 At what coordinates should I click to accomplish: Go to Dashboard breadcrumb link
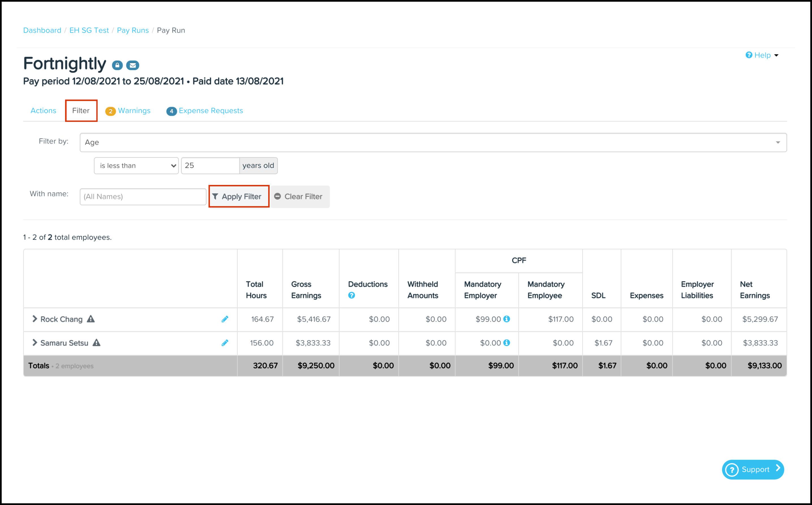(x=42, y=30)
